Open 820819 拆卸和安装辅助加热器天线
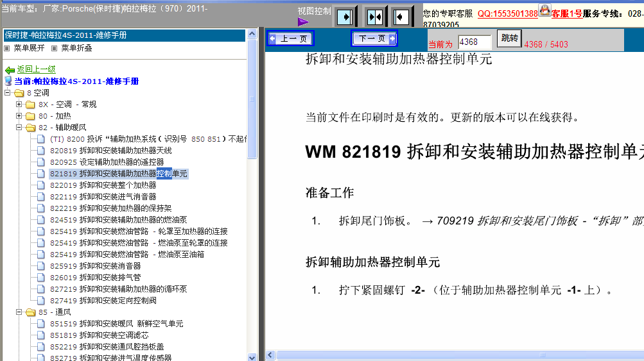The image size is (644, 361). coord(111,151)
